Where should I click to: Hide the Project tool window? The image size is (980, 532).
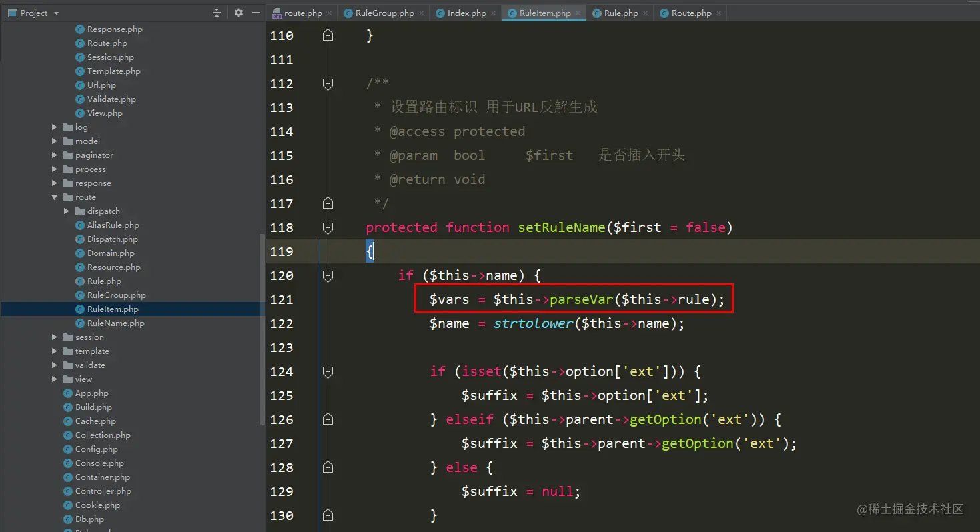pyautogui.click(x=256, y=13)
